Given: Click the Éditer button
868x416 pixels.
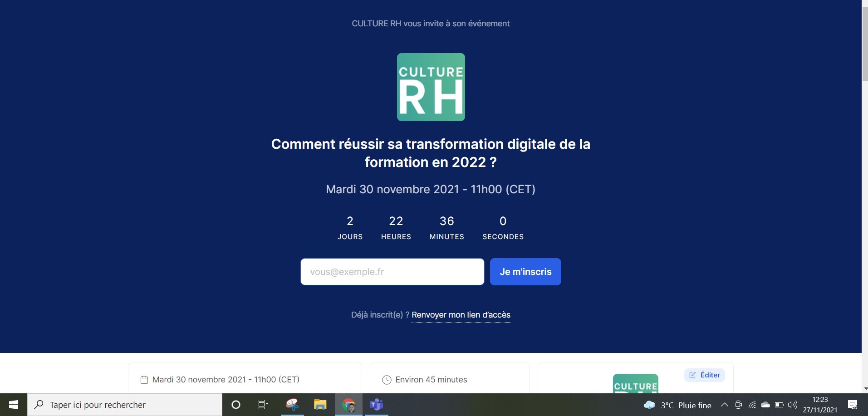Looking at the screenshot, I should pos(705,375).
